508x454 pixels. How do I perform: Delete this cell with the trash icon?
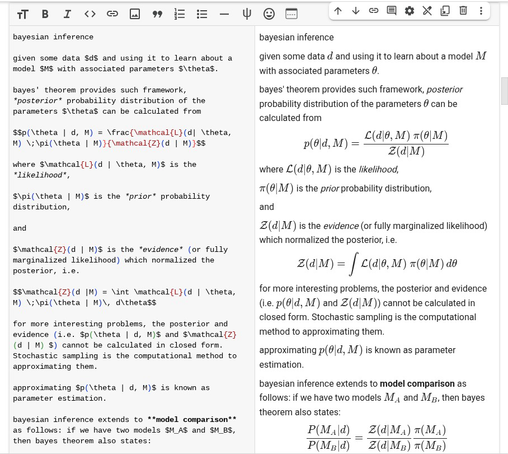click(463, 11)
